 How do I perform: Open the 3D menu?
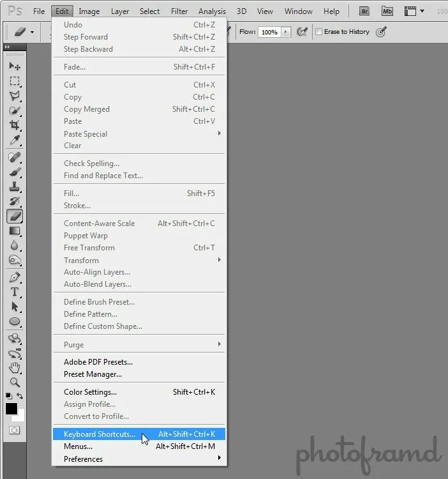click(x=241, y=11)
